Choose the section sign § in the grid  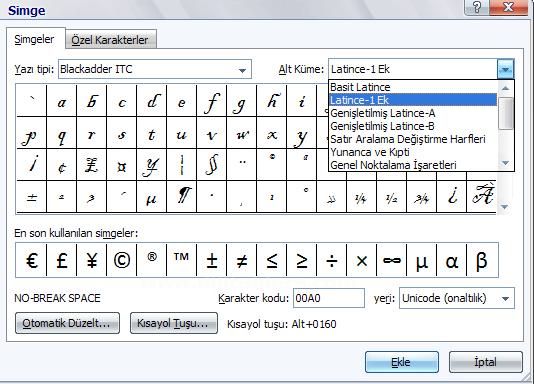click(x=211, y=165)
